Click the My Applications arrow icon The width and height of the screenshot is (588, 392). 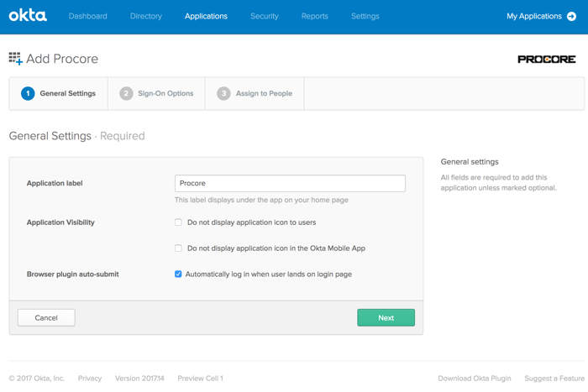[571, 16]
